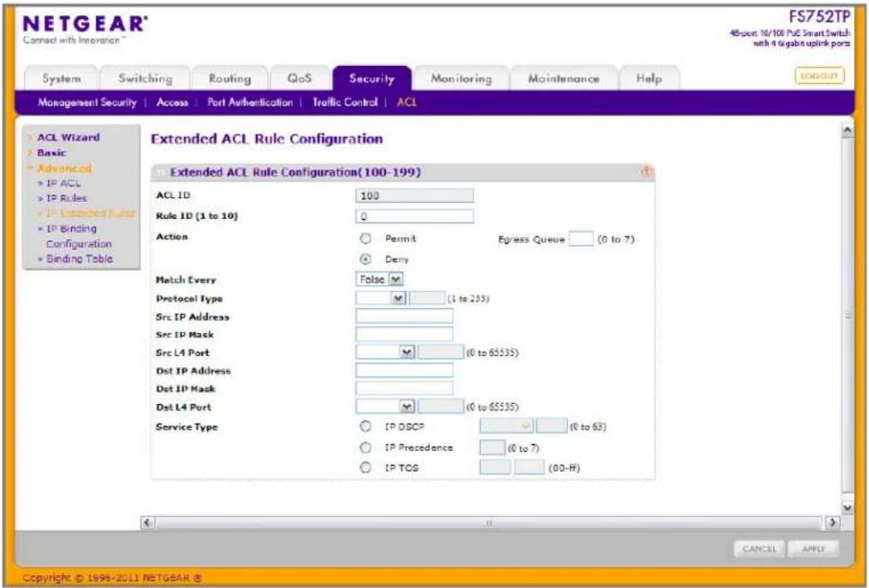869x588 pixels.
Task: Go to Port Authentication submenu
Action: [x=250, y=102]
